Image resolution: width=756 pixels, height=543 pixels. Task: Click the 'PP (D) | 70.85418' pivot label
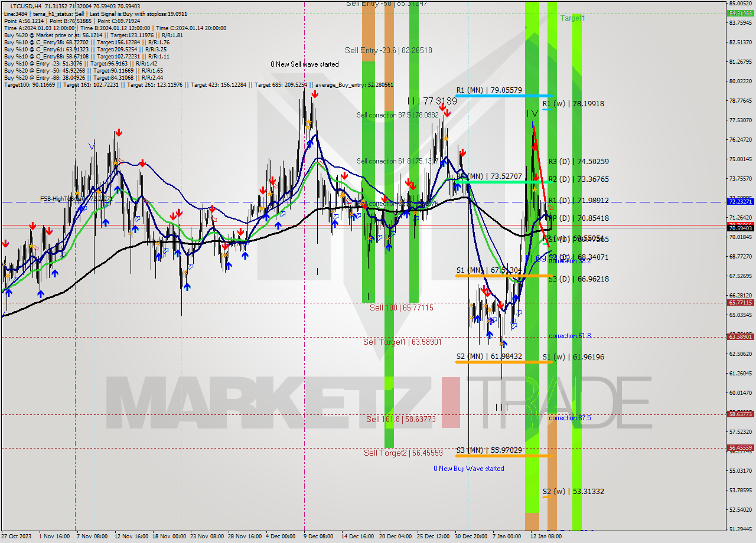click(x=579, y=218)
